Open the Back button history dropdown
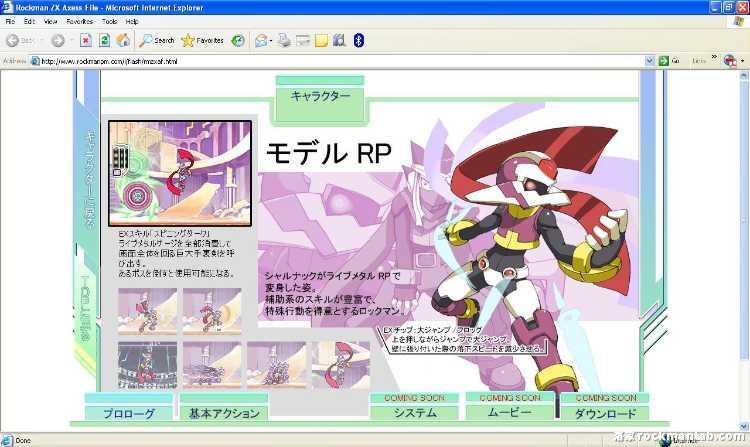 point(40,41)
